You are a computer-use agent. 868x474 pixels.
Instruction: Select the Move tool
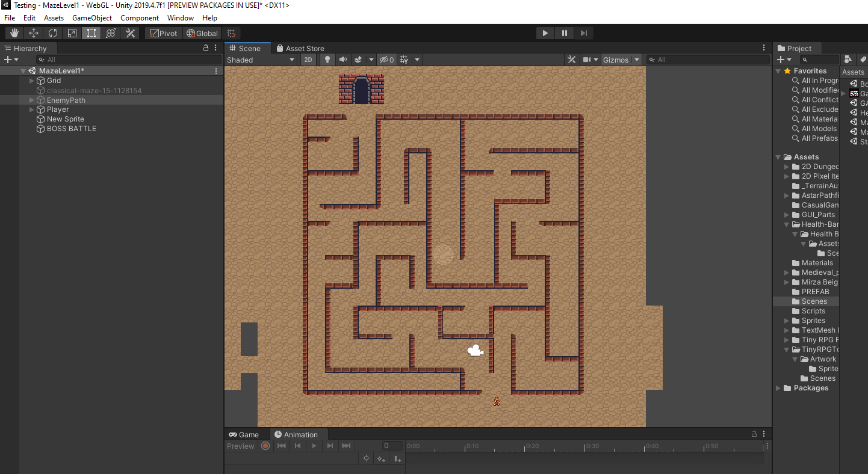(34, 33)
